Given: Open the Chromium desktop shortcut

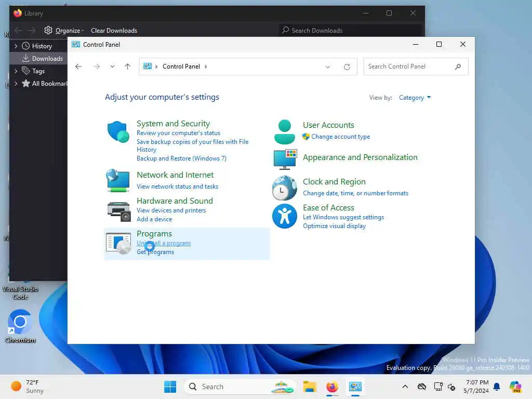Looking at the screenshot, I should coord(20,326).
